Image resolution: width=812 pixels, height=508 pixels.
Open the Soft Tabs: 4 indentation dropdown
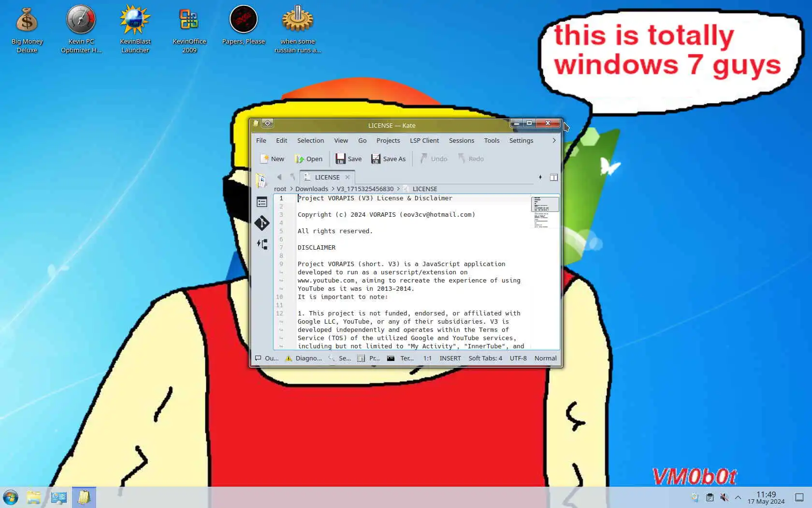tap(485, 358)
